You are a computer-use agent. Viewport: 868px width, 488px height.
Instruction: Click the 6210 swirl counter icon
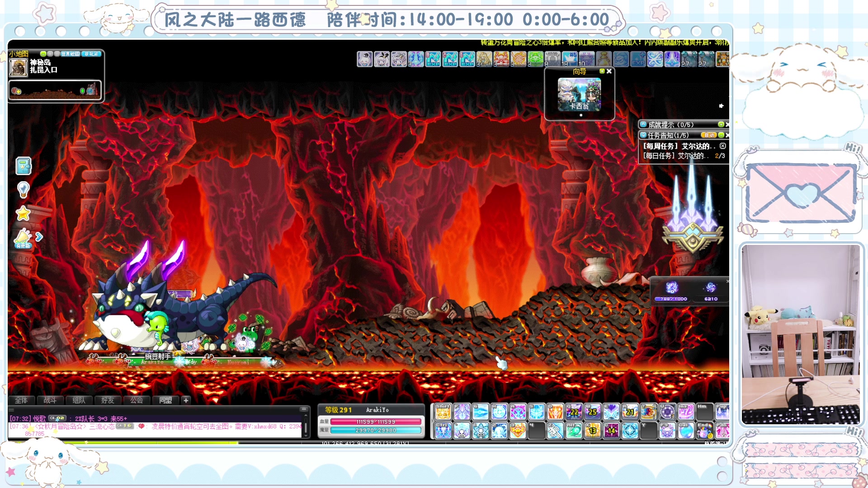[x=711, y=287]
